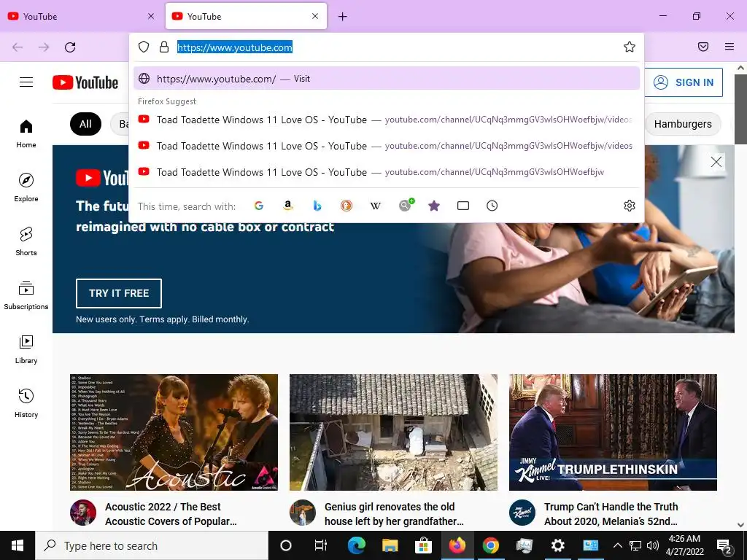Image resolution: width=747 pixels, height=560 pixels.
Task: Open the notification center icon
Action: [x=724, y=547]
